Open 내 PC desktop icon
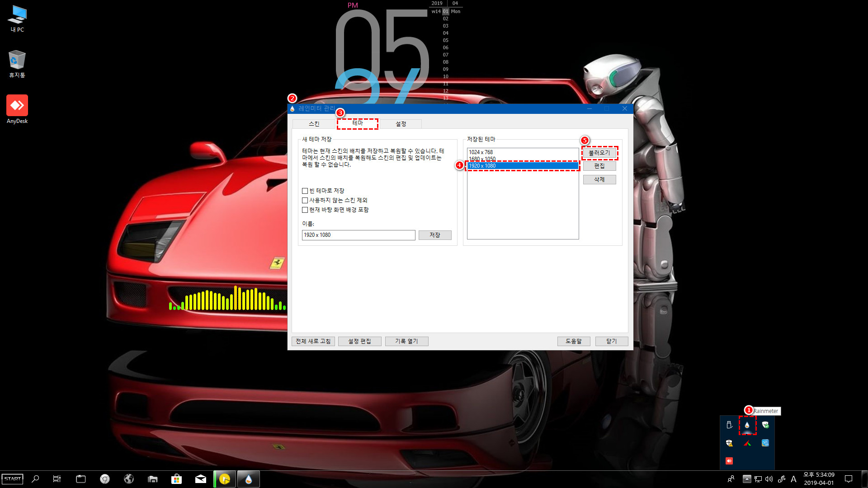Screen dimensions: 868x488 tap(17, 19)
